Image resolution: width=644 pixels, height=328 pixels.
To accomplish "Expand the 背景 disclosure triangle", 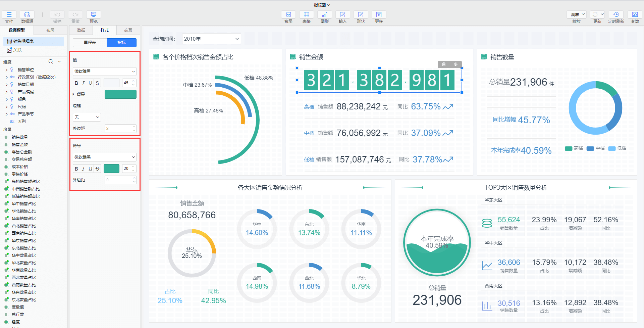I will click(x=74, y=94).
